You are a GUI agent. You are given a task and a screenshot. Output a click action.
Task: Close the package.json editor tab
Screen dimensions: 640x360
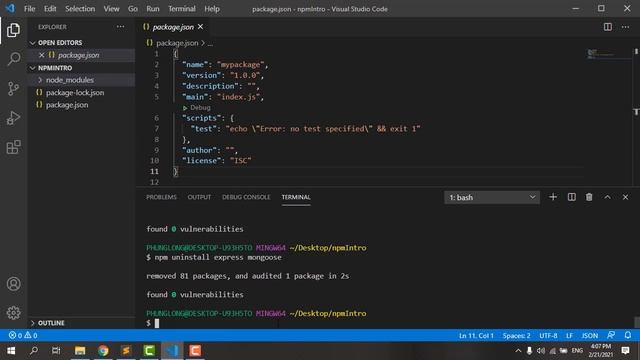(200, 27)
